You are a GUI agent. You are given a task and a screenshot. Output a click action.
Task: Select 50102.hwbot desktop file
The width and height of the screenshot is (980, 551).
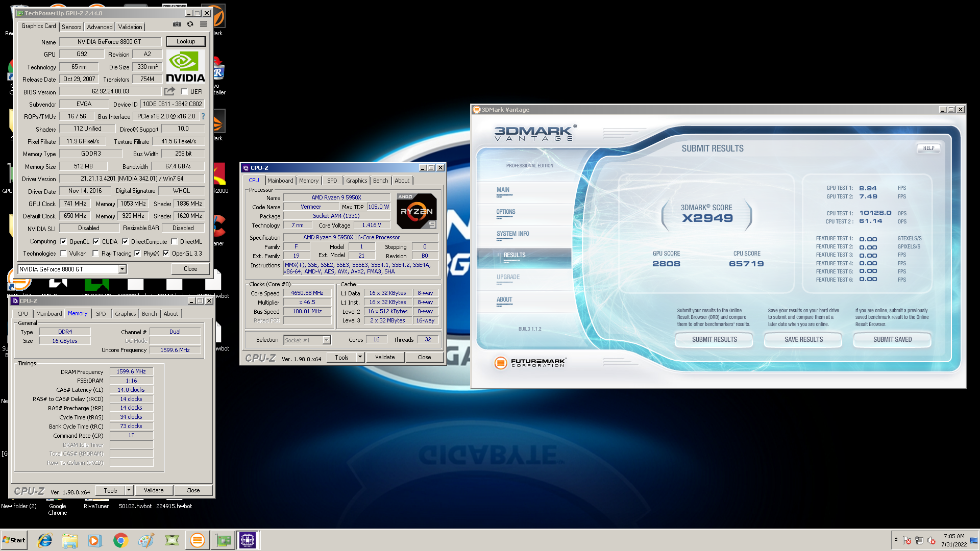135,506
